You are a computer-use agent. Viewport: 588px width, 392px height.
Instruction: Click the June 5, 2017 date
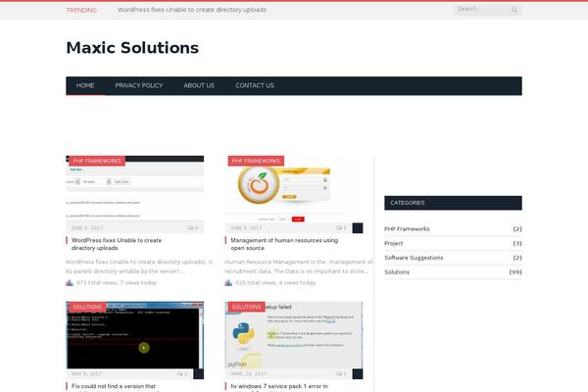click(87, 228)
